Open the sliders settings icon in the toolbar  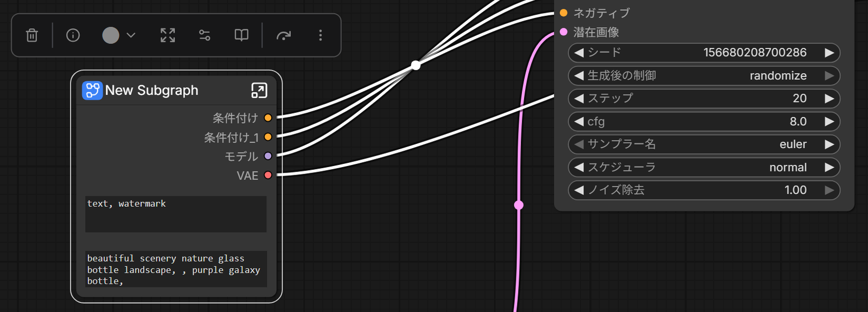205,35
